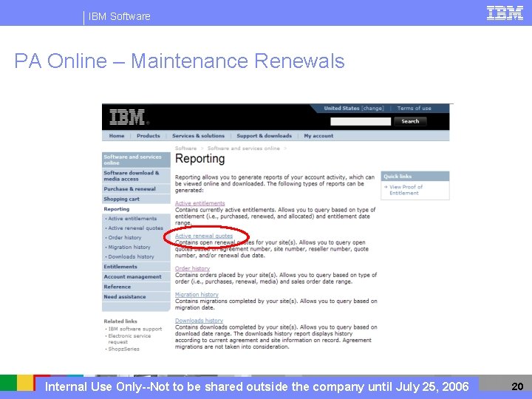Click the Related links heading

120,321
